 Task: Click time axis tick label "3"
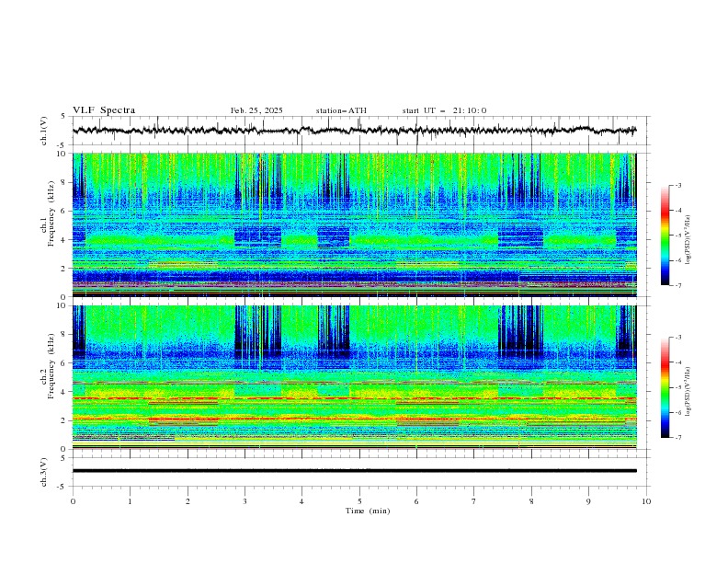[245, 501]
